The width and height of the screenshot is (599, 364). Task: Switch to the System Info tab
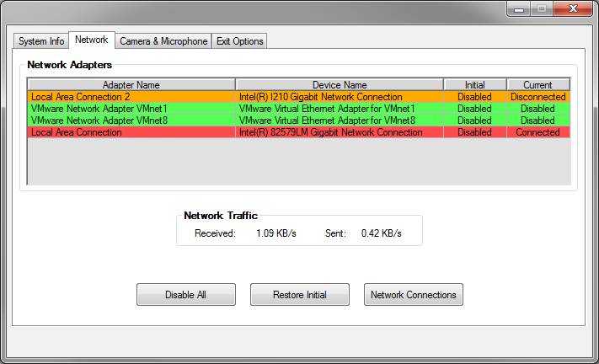click(x=41, y=41)
